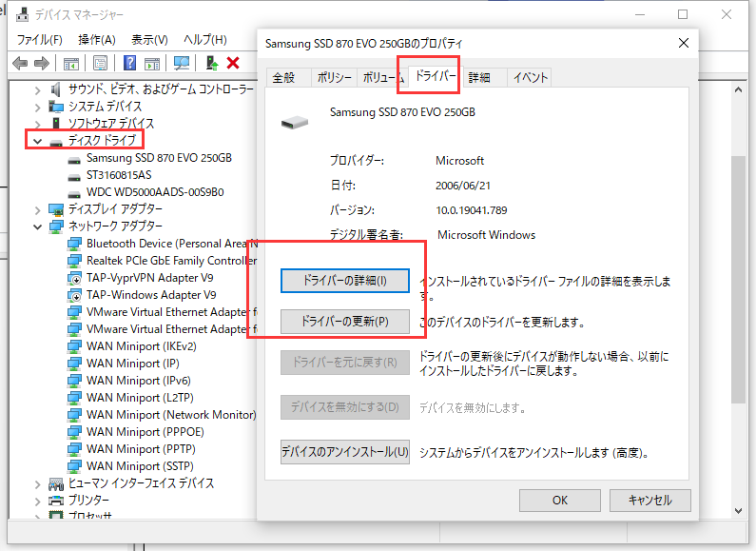Click the WDC WD5000AADS drive icon
Screen dimensions: 756x551
pyautogui.click(x=74, y=193)
